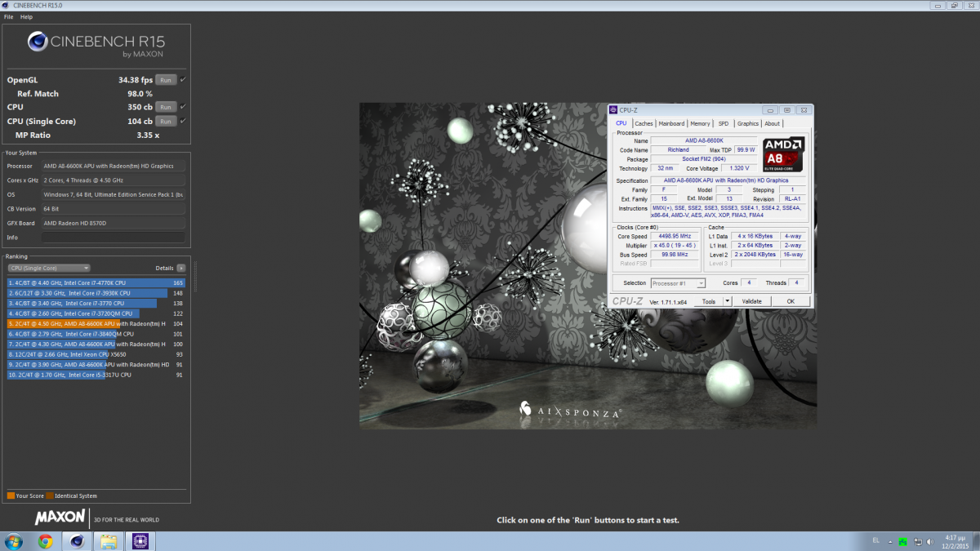The width and height of the screenshot is (980, 551).
Task: Toggle the CPU (Single Core) test checkmark
Action: [183, 121]
